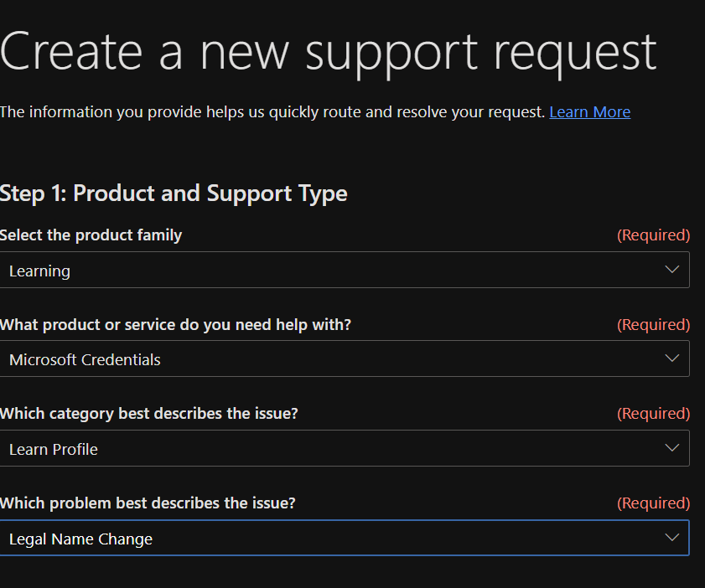The height and width of the screenshot is (588, 705).
Task: Click the chevron arrow beside Legal Name Change
Action: coord(671,538)
